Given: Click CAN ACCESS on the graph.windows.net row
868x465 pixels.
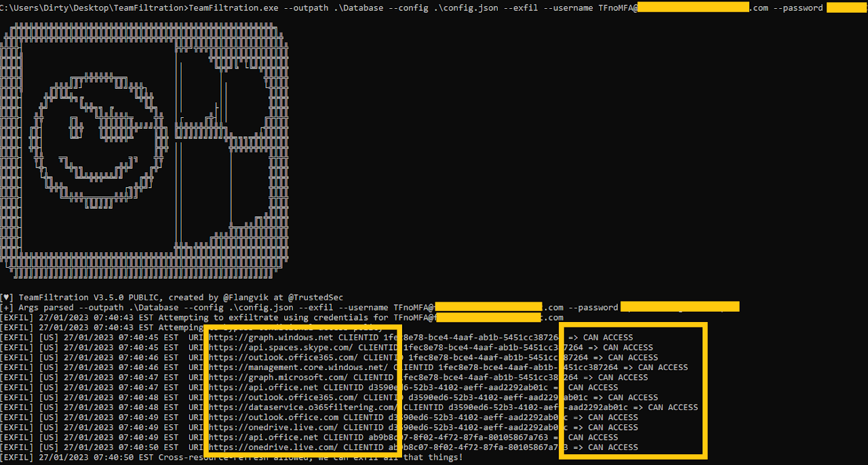Looking at the screenshot, I should 608,338.
